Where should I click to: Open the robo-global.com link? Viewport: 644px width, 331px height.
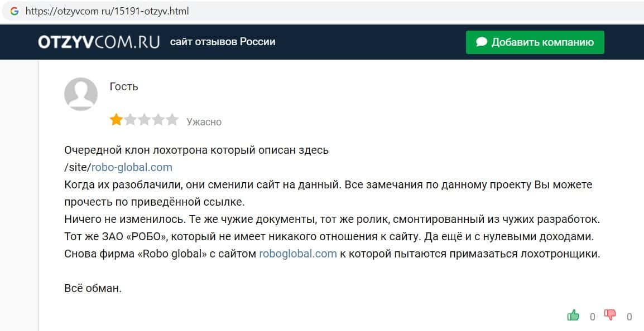132,167
